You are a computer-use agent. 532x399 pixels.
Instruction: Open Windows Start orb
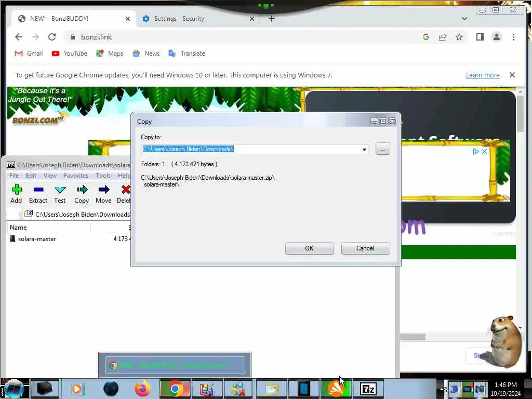(x=14, y=389)
